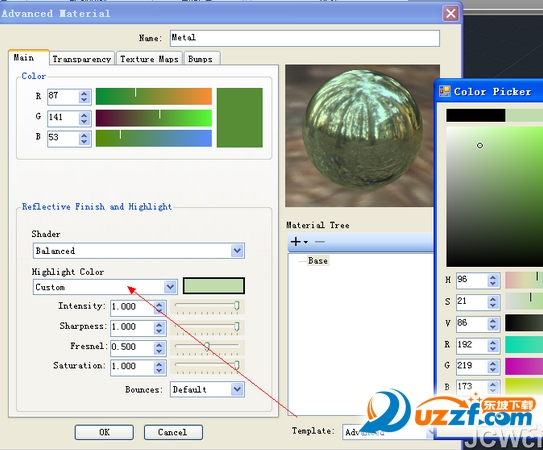The height and width of the screenshot is (450, 543).
Task: Decrease the B color value with down arrow
Action: coord(84,142)
